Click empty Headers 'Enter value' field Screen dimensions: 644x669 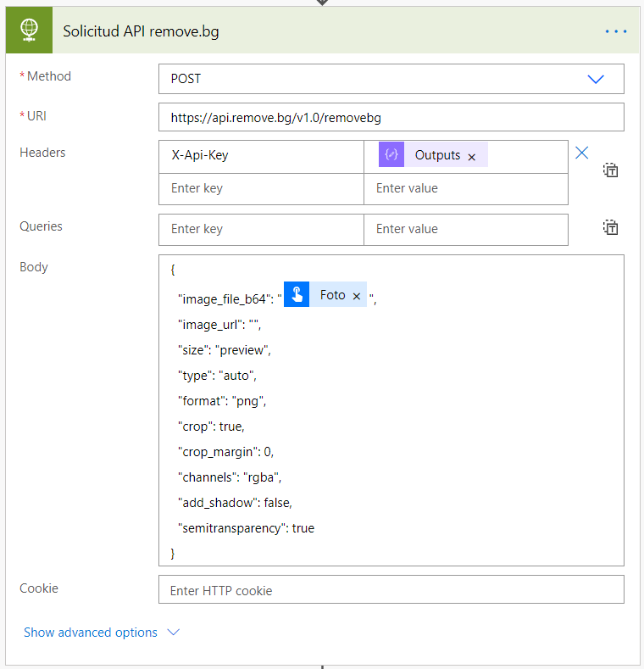coord(465,188)
